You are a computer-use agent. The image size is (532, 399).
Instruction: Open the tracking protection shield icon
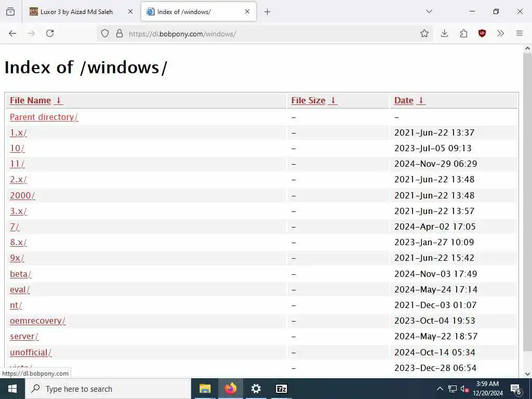coord(105,33)
